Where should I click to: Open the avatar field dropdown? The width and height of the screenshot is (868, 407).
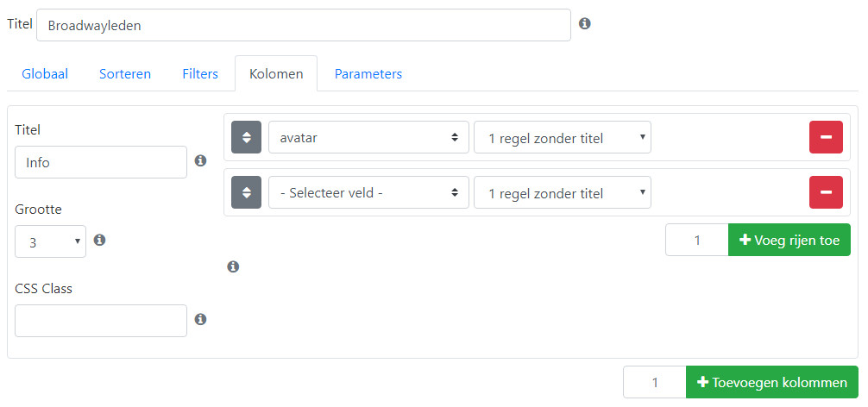368,137
